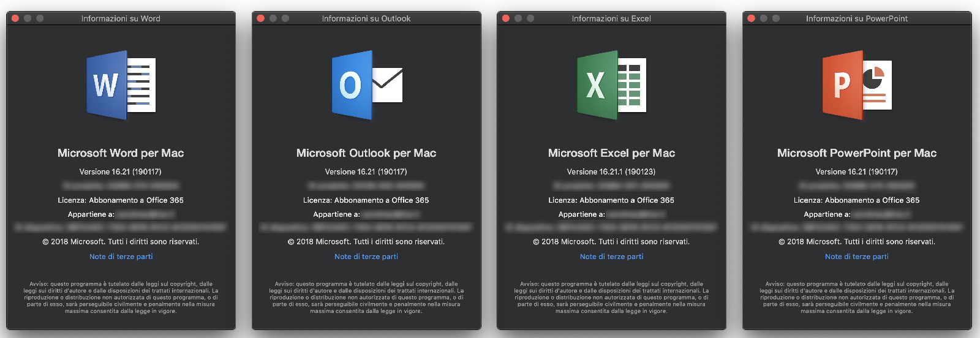Click Licenza: Abbonamento a Office 365 in Word

[121, 200]
